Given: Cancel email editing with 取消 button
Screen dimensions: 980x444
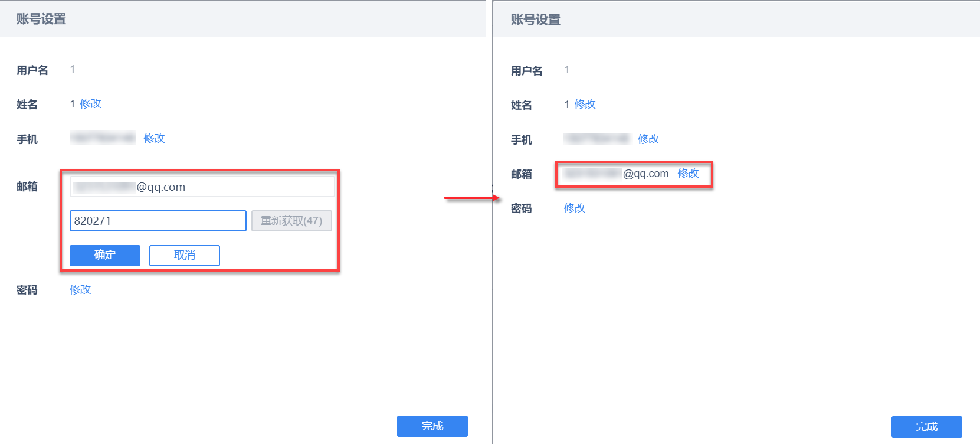Looking at the screenshot, I should coord(184,255).
